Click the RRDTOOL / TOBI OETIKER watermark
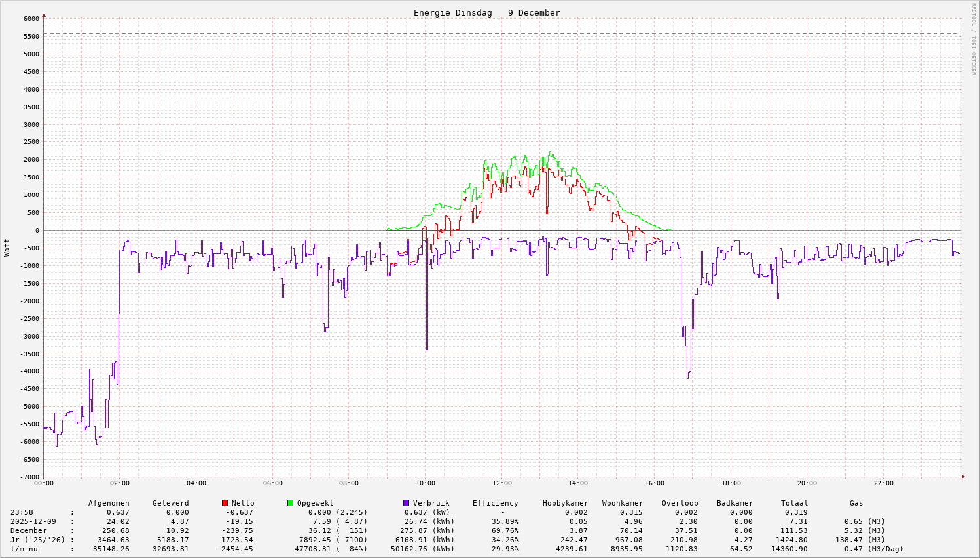The width and height of the screenshot is (980, 558). (x=973, y=39)
